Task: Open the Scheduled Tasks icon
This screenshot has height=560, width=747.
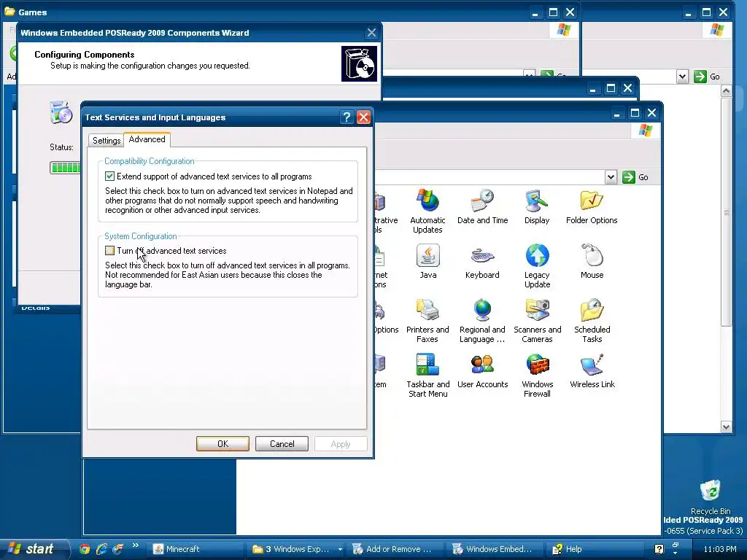Action: click(x=592, y=321)
